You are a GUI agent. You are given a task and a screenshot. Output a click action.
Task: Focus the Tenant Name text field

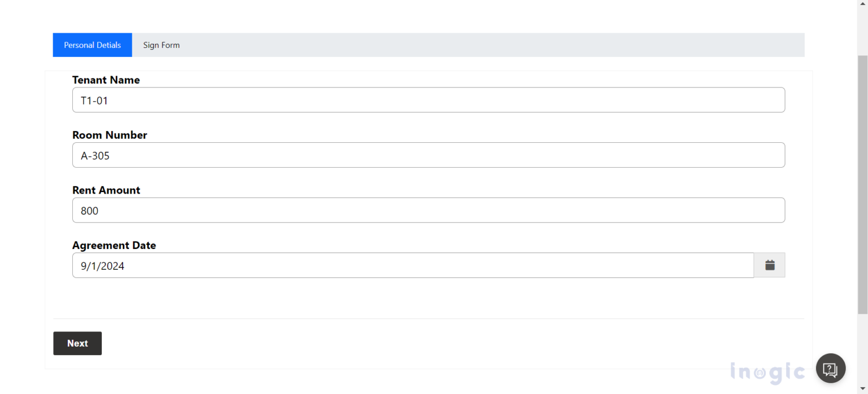pos(428,100)
